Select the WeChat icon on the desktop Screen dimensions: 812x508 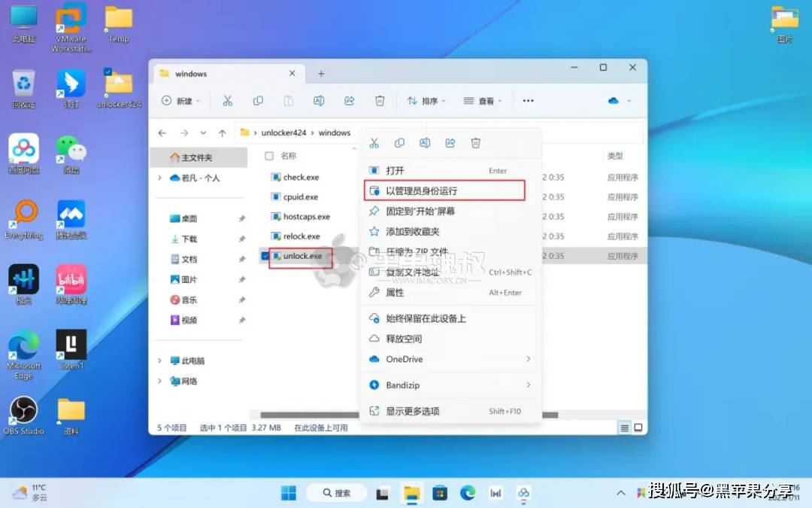[71, 154]
